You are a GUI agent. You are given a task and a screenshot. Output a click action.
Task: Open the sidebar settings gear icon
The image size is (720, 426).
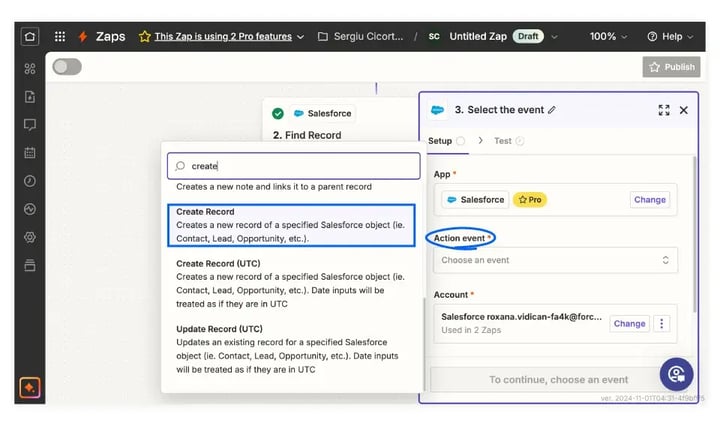(x=30, y=237)
